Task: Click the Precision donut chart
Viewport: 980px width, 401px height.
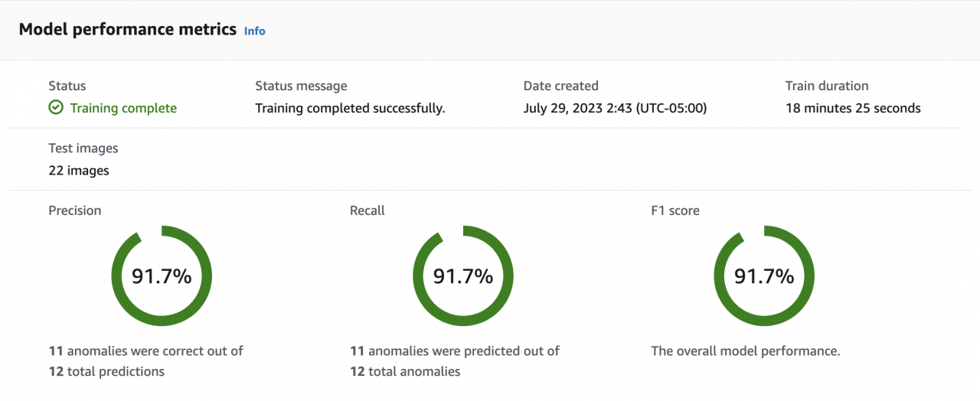Action: (x=162, y=276)
